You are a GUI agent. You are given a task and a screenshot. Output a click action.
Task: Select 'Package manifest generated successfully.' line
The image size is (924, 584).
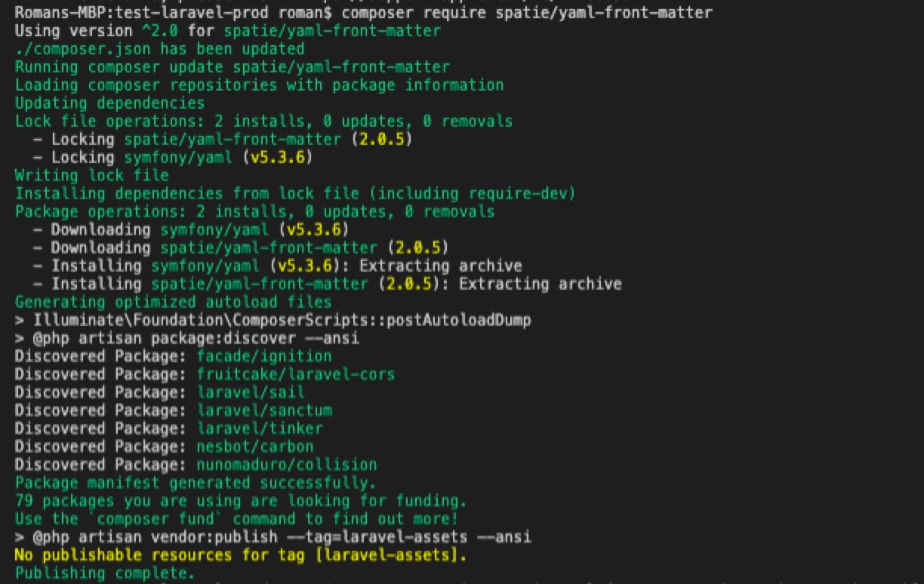196,484
